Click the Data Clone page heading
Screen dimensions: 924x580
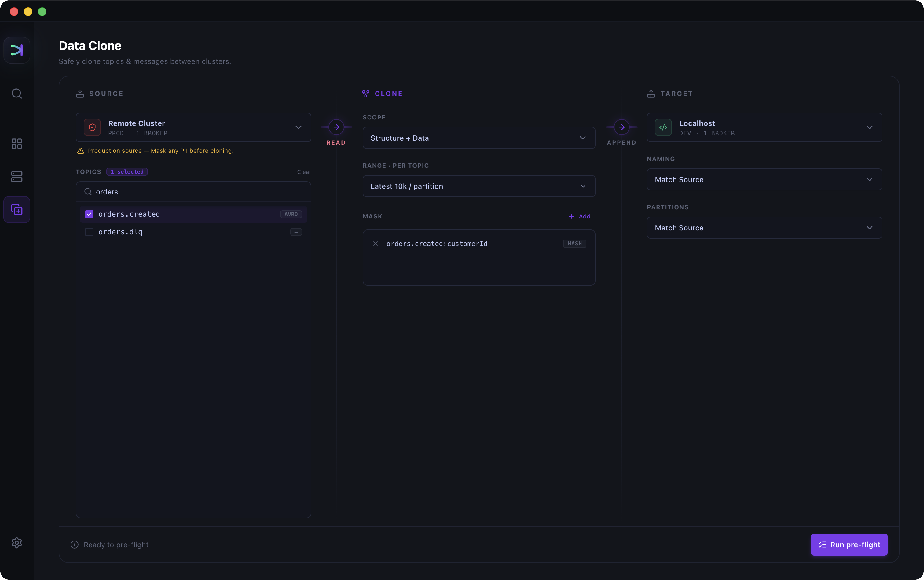pos(90,46)
